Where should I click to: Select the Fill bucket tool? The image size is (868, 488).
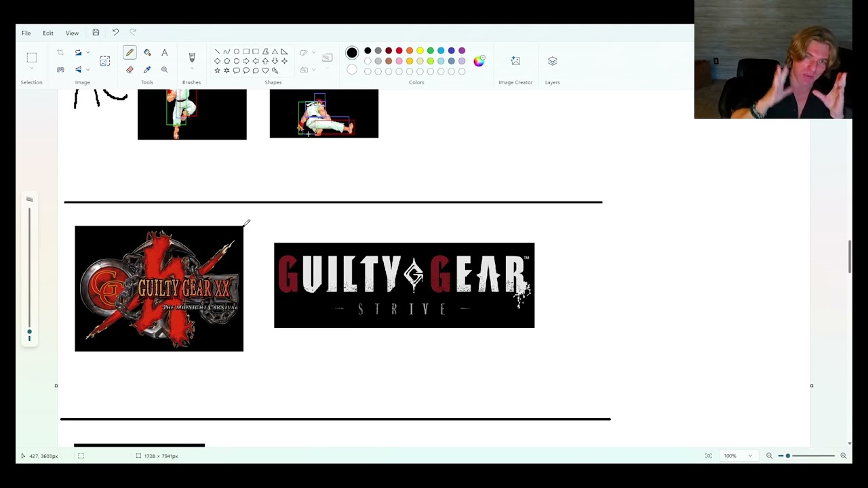147,53
